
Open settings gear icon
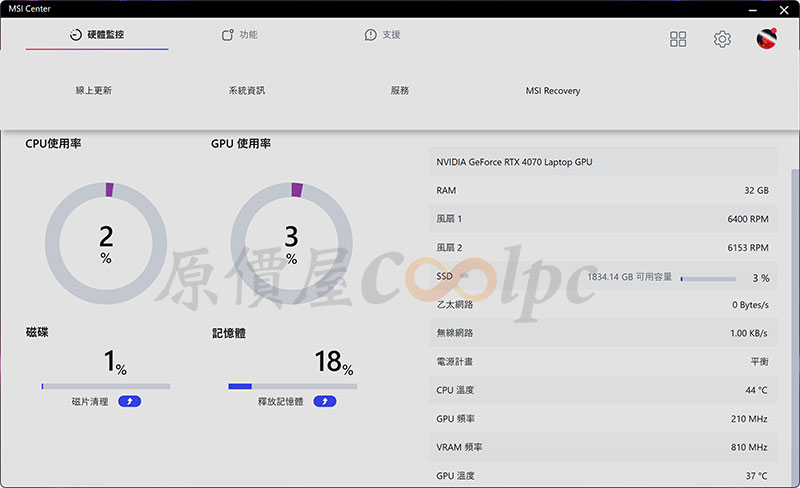722,39
